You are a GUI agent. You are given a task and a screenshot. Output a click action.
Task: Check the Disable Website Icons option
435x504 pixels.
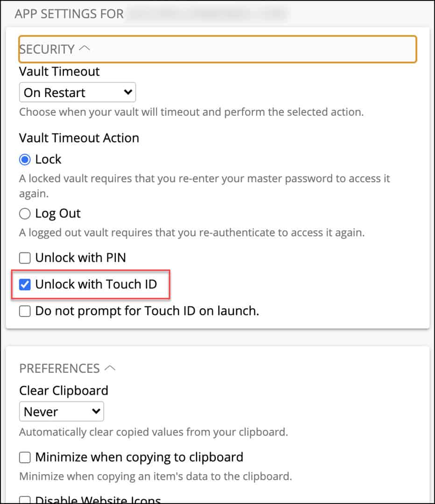point(24,499)
